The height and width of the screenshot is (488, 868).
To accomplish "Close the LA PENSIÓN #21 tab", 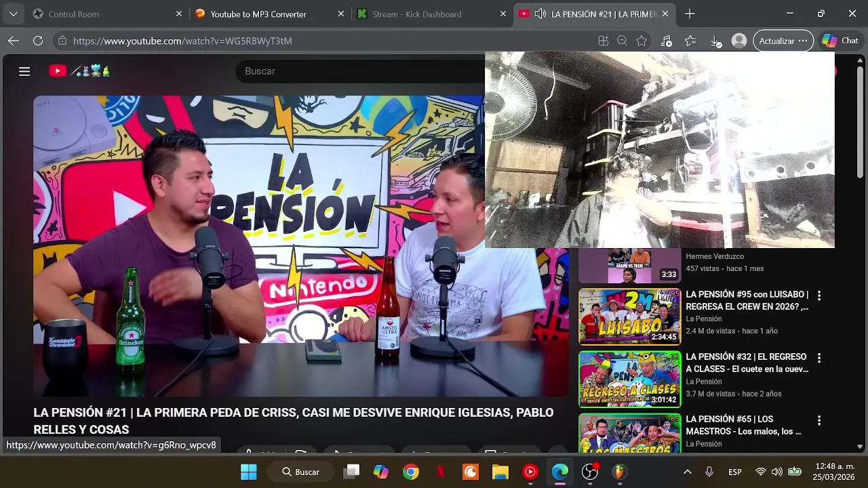I will click(x=665, y=14).
